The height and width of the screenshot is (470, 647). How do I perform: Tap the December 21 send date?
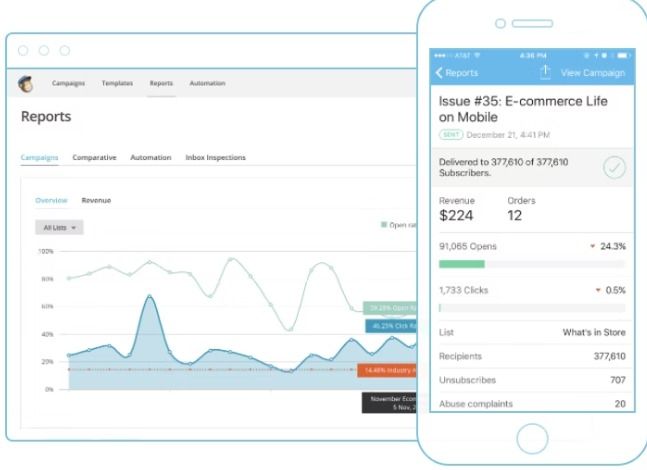click(x=508, y=135)
